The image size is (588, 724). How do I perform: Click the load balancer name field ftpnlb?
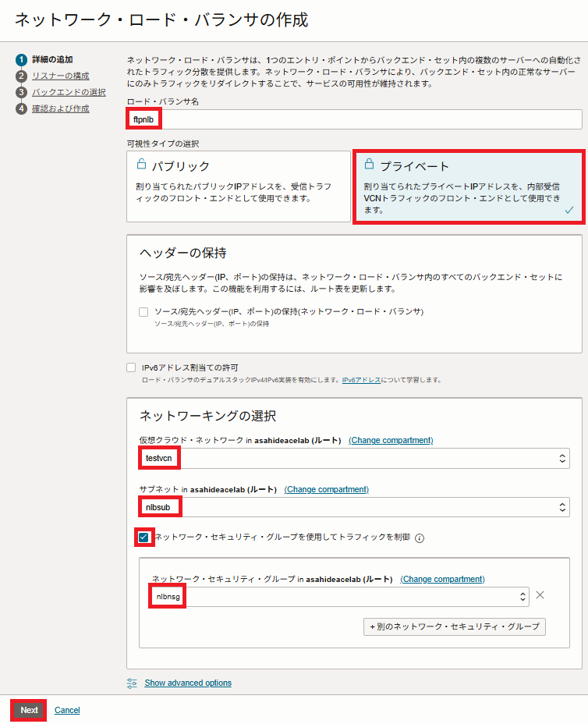click(355, 119)
